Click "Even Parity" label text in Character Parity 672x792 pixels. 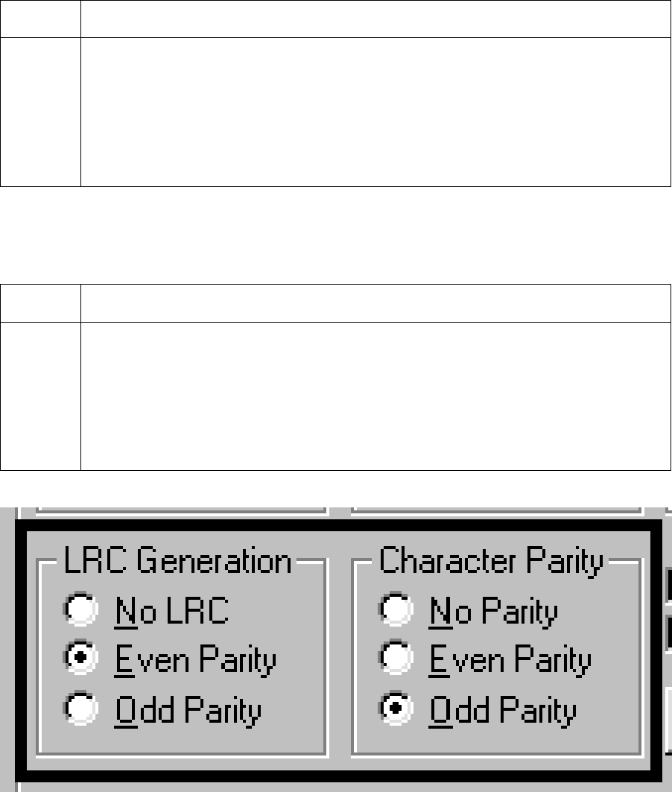tap(510, 661)
